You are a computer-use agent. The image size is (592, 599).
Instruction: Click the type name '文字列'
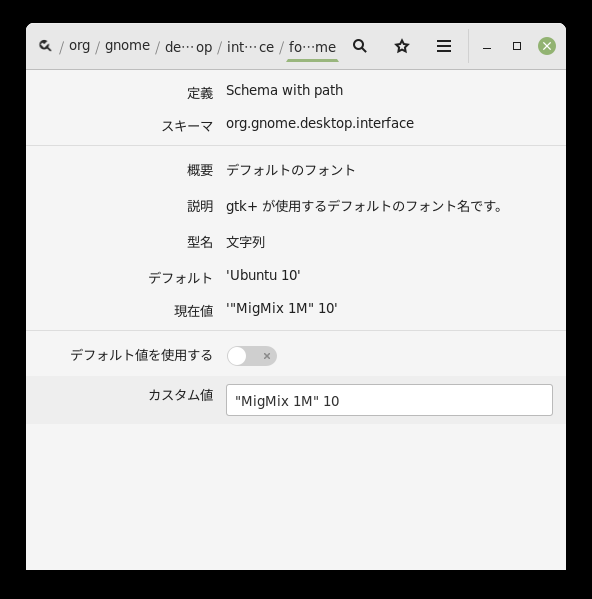coord(245,242)
